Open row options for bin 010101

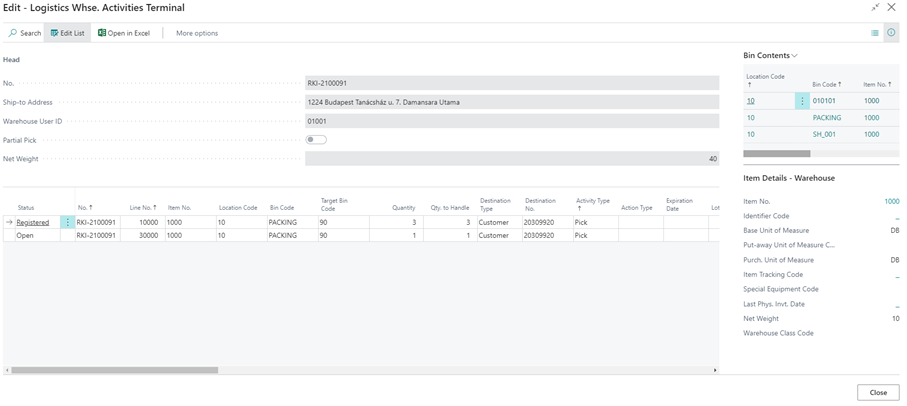(x=802, y=101)
